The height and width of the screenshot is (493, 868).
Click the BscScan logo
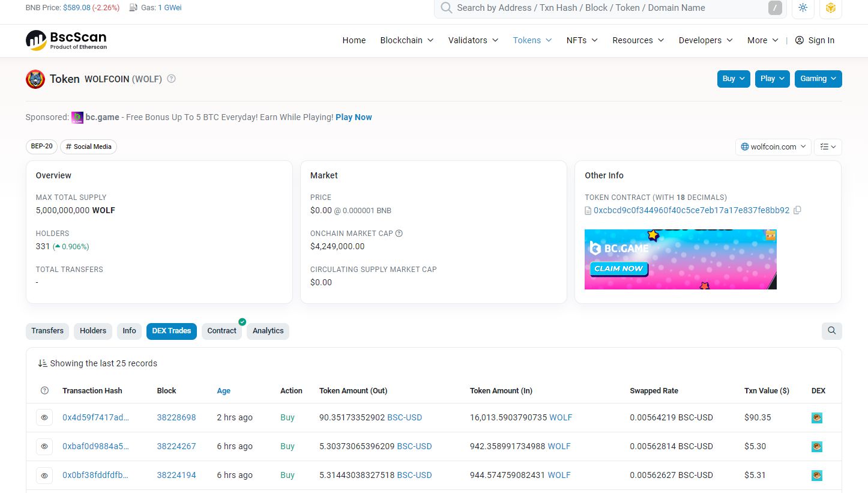(x=66, y=40)
